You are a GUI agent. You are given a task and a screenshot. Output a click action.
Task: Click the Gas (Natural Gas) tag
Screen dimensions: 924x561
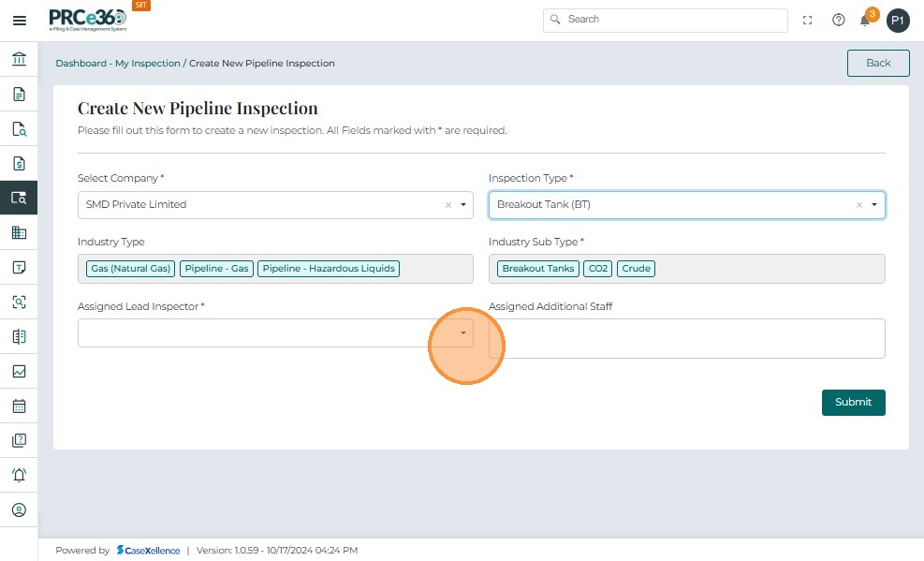pos(131,269)
